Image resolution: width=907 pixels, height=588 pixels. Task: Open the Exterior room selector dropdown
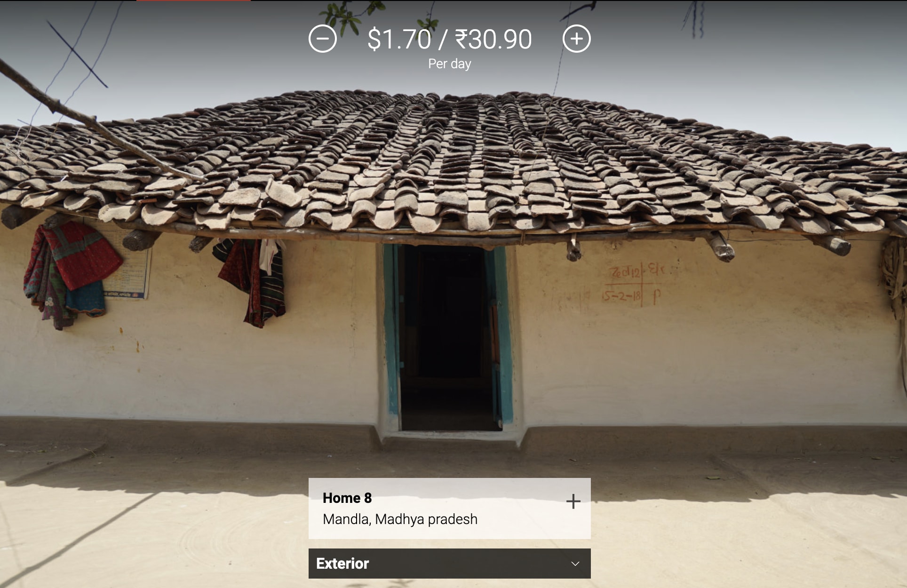coord(449,564)
